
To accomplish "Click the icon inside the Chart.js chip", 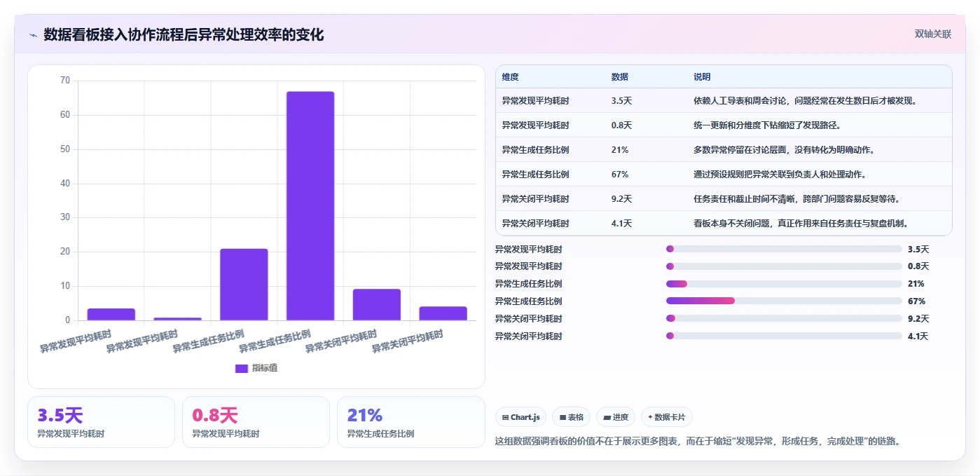I will click(505, 417).
